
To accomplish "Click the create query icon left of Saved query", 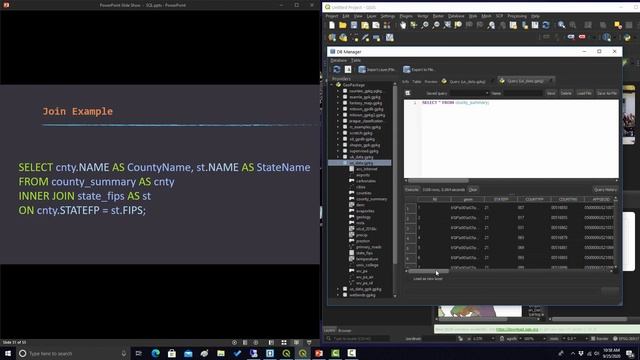I will click(408, 93).
